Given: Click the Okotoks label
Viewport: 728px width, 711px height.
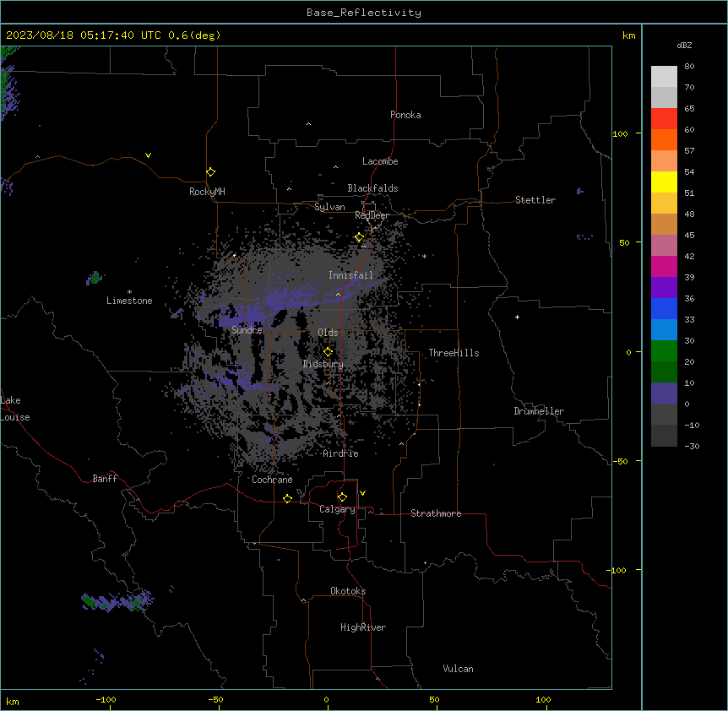Looking at the screenshot, I should pyautogui.click(x=348, y=591).
